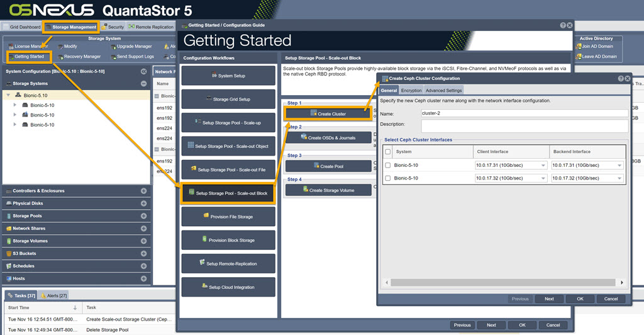Viewport: 644px width, 335px height.
Task: Open help in Getting Started dialog title bar
Action: 563,25
